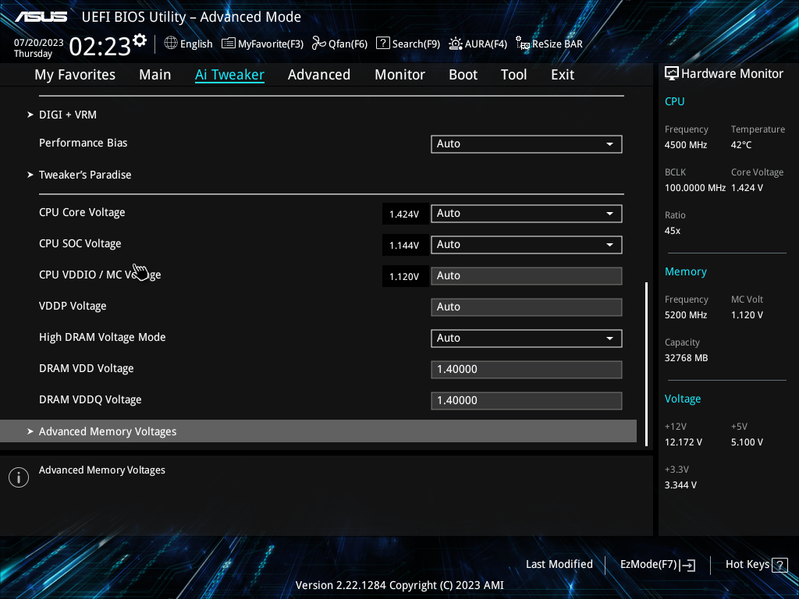Click the CPU SOC Voltage label

[80, 243]
